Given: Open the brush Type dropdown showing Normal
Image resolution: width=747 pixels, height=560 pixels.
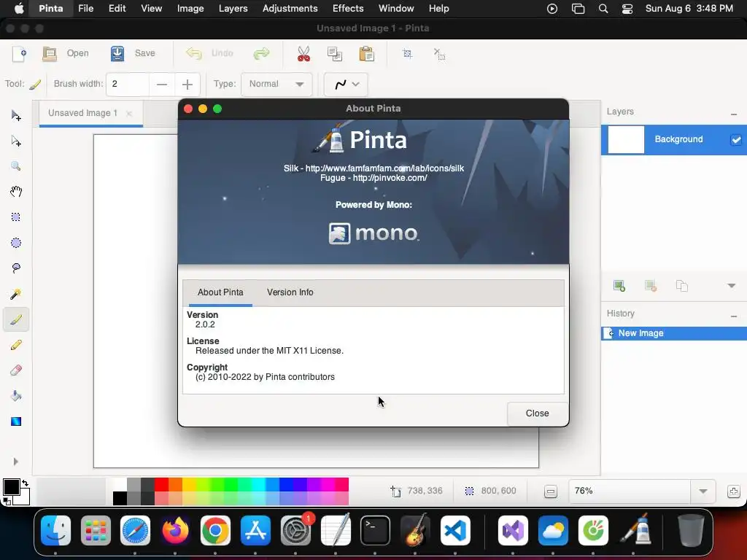Looking at the screenshot, I should pos(276,84).
